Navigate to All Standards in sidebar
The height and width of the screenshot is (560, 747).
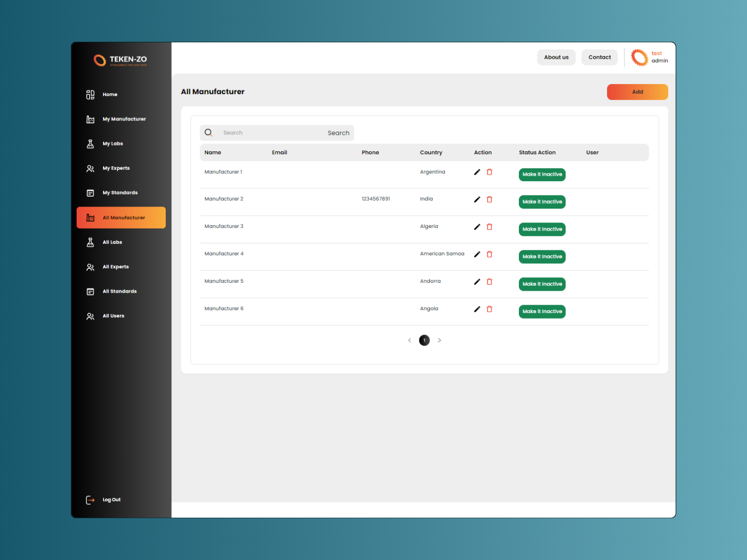point(120,292)
